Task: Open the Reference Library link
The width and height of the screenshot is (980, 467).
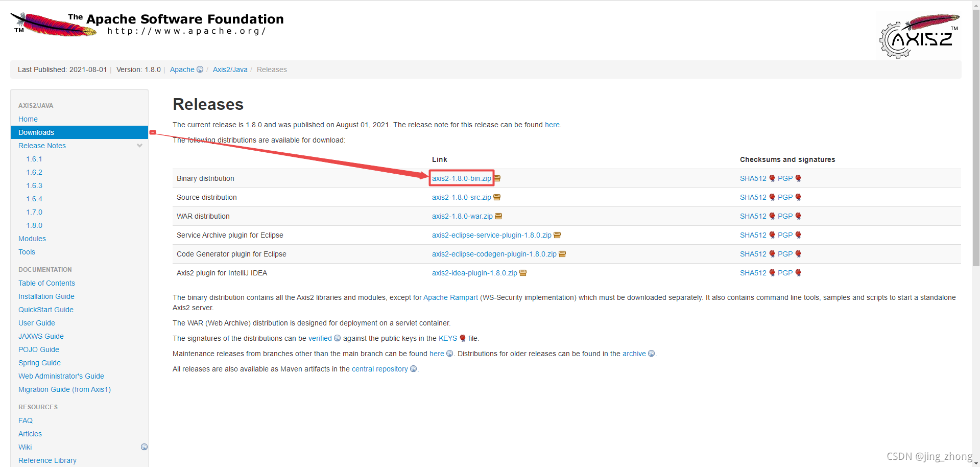Action: [47, 460]
